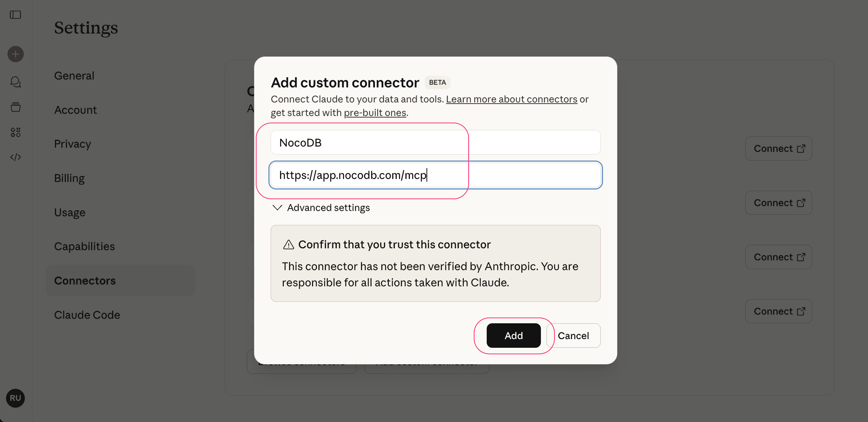Open General settings
The width and height of the screenshot is (868, 422).
74,75
